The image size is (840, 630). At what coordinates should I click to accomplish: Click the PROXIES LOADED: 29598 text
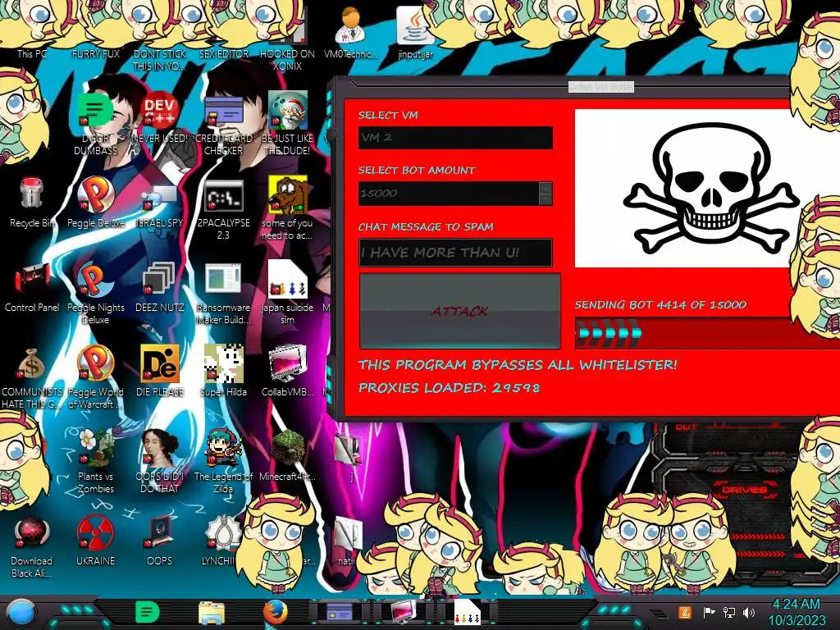click(x=449, y=388)
